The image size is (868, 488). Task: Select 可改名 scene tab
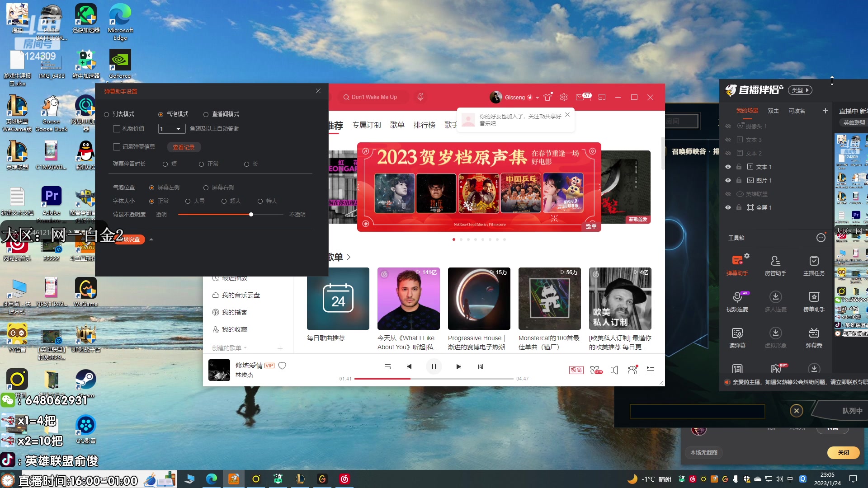[x=797, y=111]
